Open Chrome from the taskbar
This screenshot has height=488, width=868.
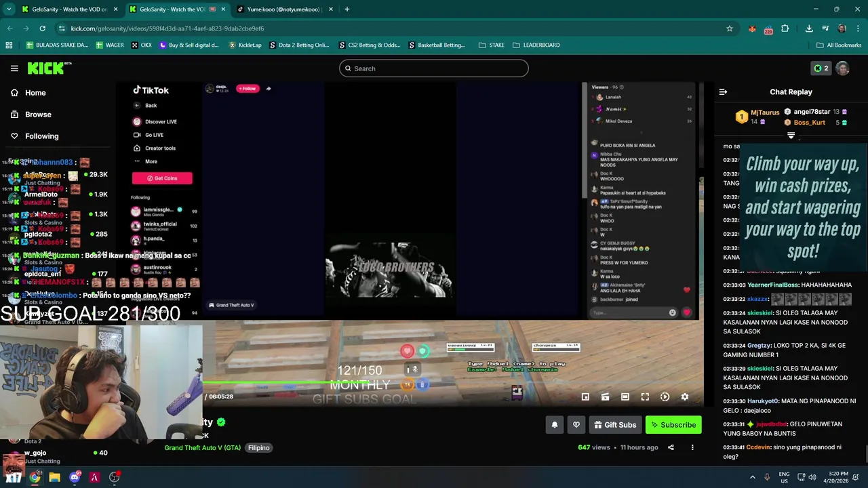35,478
